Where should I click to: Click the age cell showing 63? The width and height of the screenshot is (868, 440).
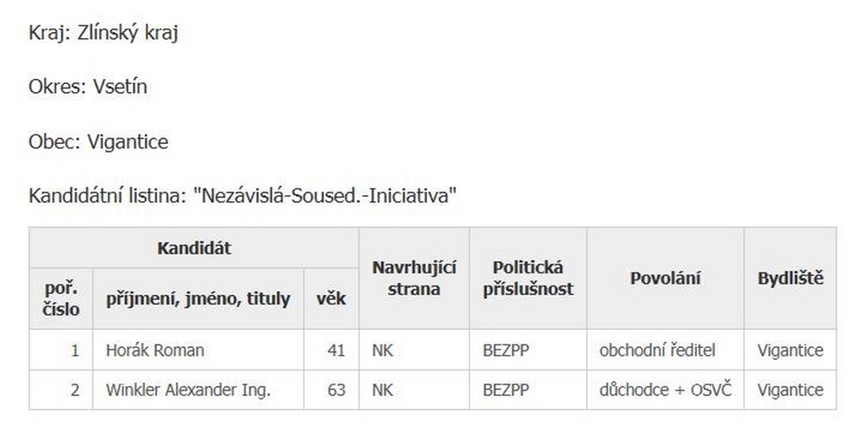click(336, 391)
